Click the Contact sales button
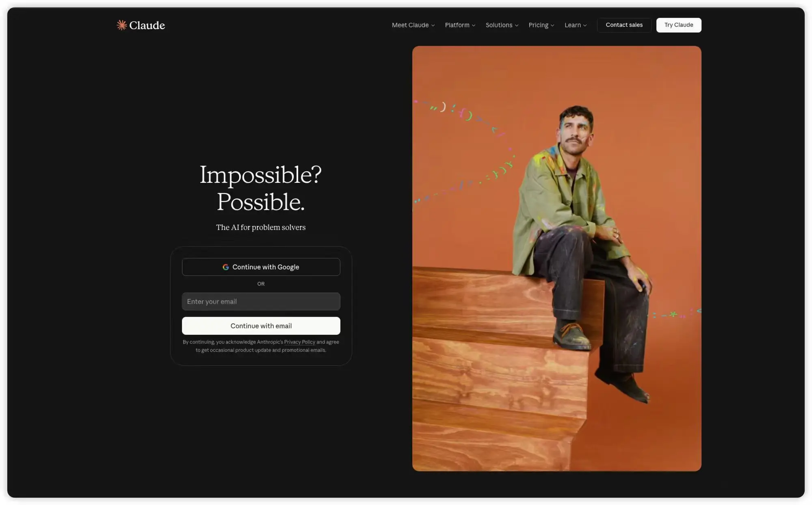The height and width of the screenshot is (505, 812). click(x=624, y=25)
